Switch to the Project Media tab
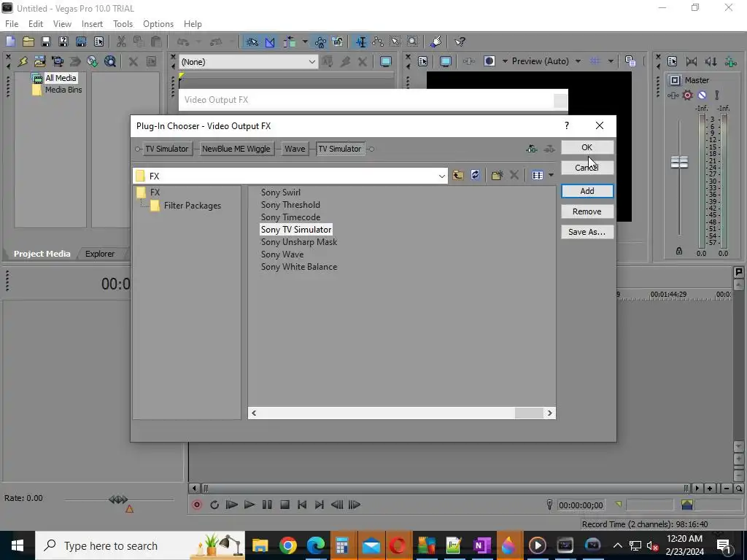The height and width of the screenshot is (560, 747). (42, 254)
